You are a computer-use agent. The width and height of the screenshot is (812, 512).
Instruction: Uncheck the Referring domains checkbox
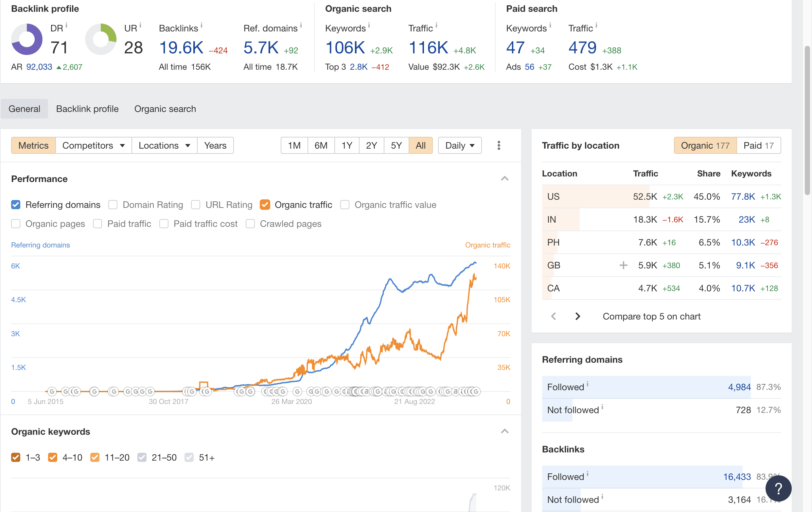(x=16, y=205)
